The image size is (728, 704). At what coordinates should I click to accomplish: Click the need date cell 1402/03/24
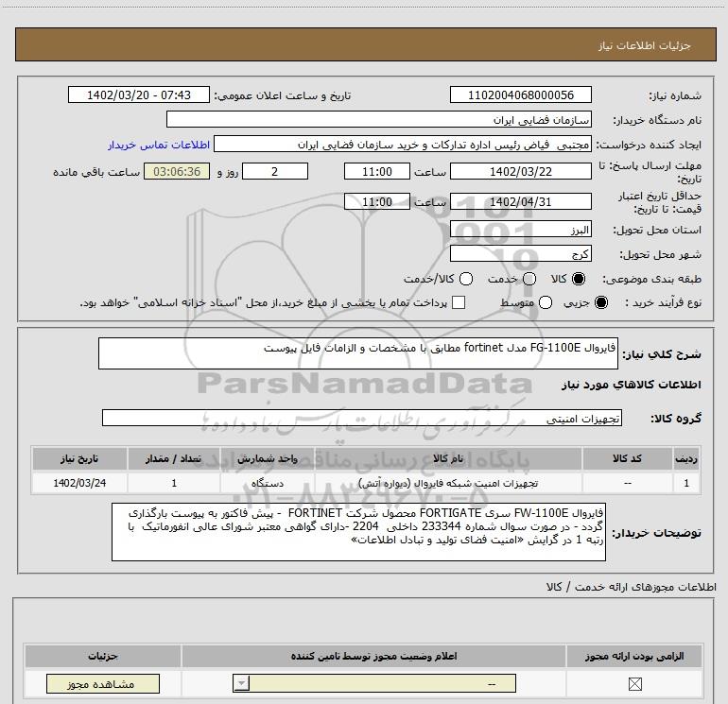(79, 483)
